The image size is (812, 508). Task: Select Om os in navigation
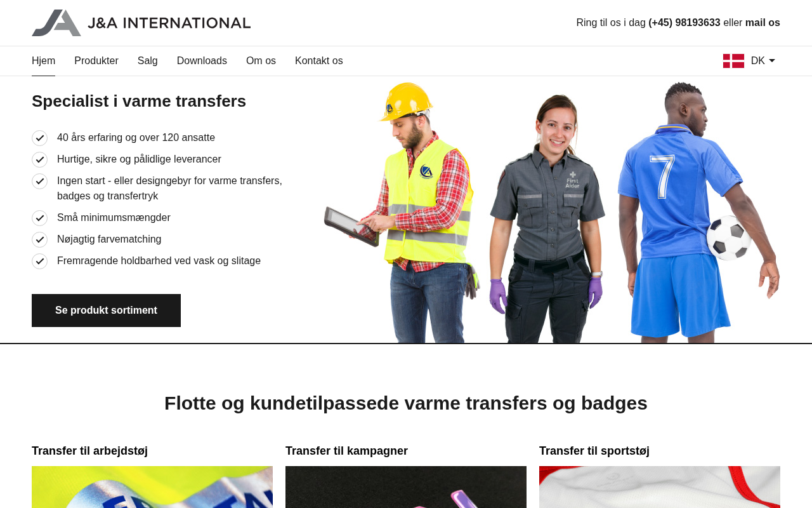coord(261,61)
